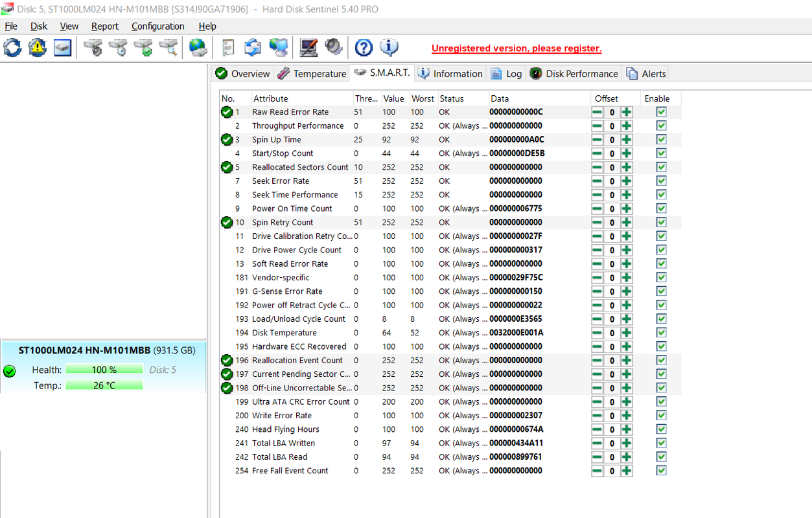Switch to the Disk Performance tab
Image resolution: width=812 pixels, height=518 pixels.
click(x=574, y=74)
